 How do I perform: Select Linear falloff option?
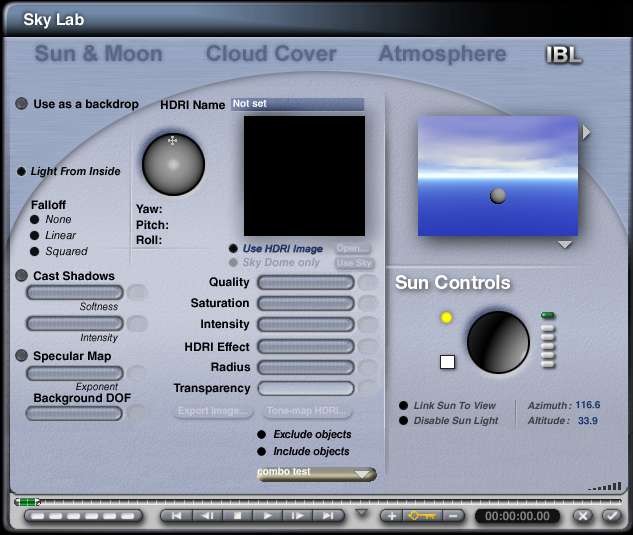[x=35, y=236]
